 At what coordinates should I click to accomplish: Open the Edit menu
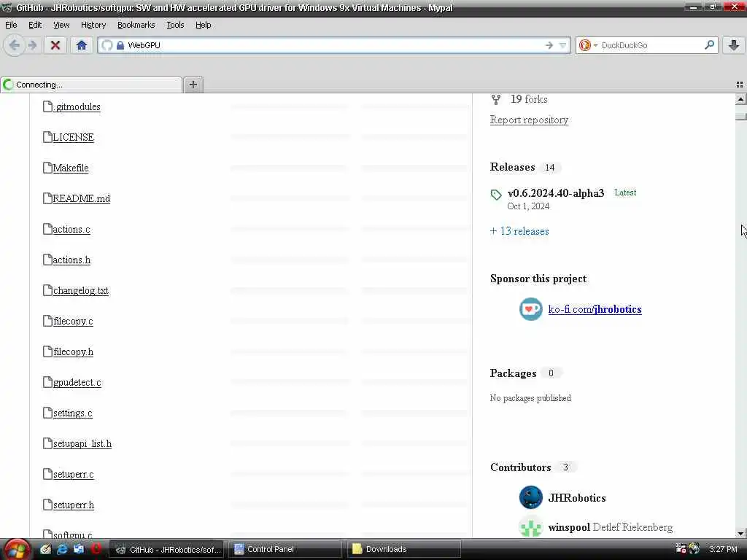(x=35, y=25)
